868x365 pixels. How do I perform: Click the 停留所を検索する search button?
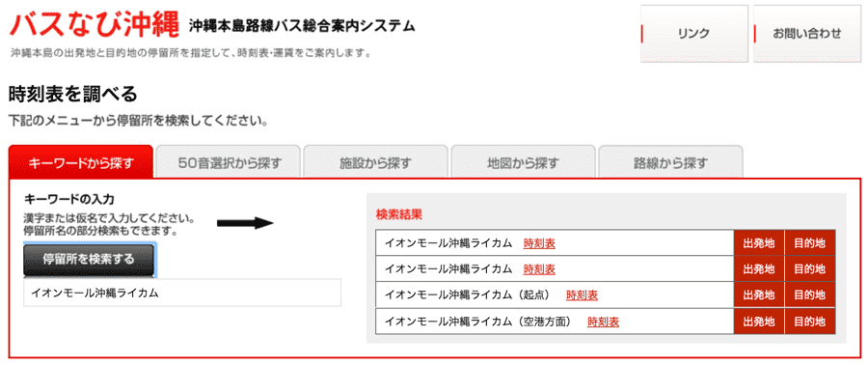click(x=89, y=259)
